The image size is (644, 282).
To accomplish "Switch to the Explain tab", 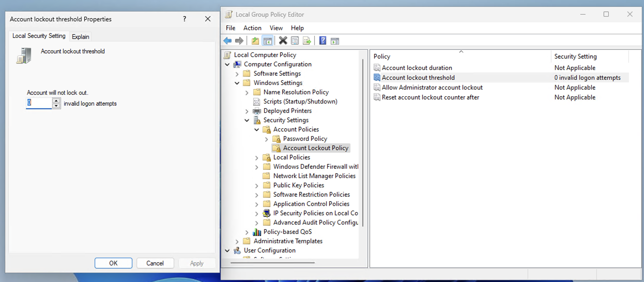I will click(x=80, y=37).
